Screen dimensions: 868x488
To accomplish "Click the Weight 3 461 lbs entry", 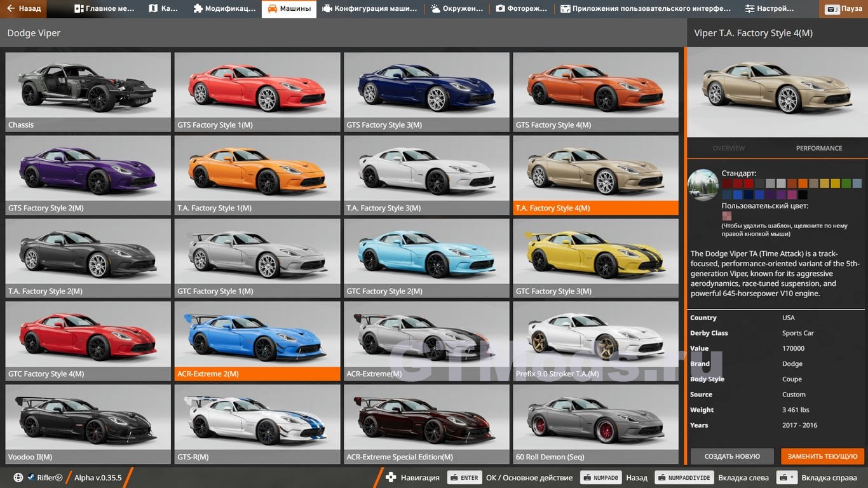I will click(x=778, y=410).
